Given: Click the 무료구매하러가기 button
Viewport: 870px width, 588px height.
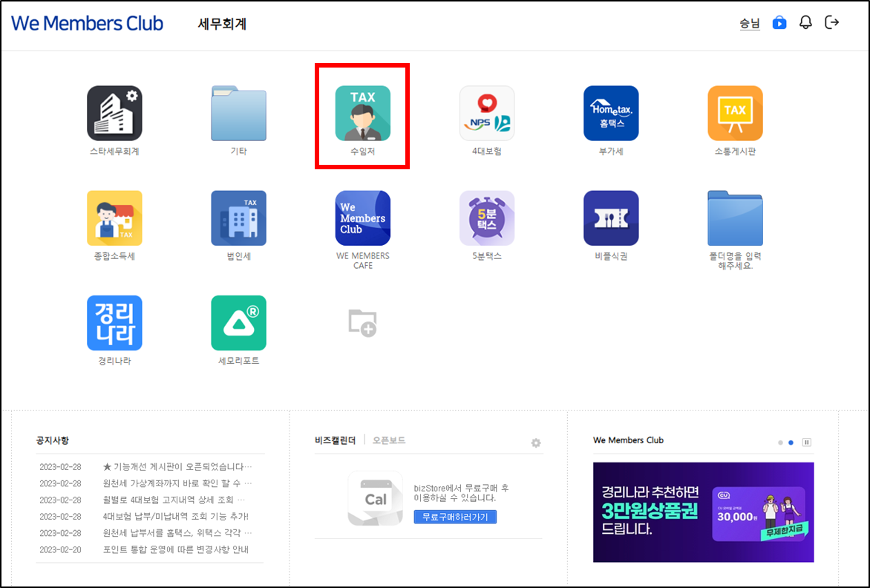Looking at the screenshot, I should [x=455, y=517].
